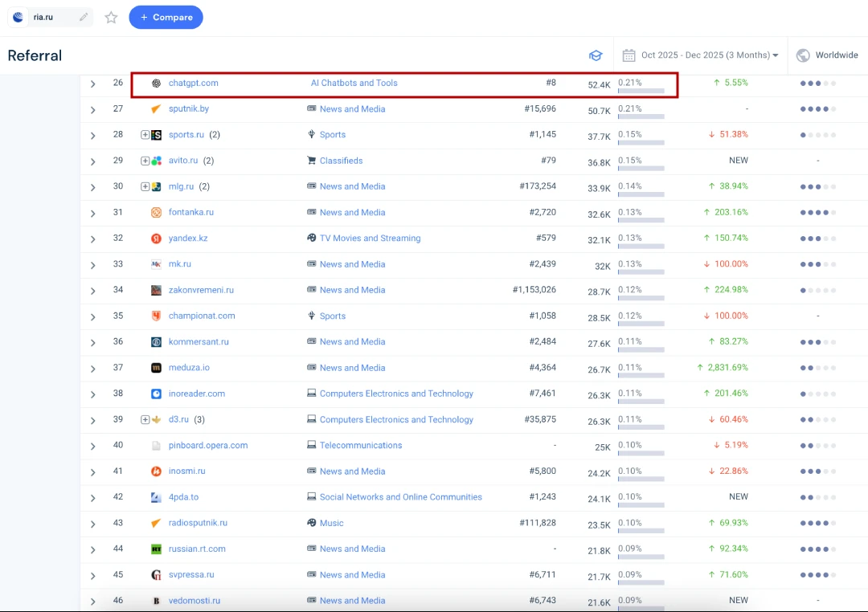The height and width of the screenshot is (612, 868).
Task: Toggle the avito.ru group plus box
Action: tap(145, 161)
